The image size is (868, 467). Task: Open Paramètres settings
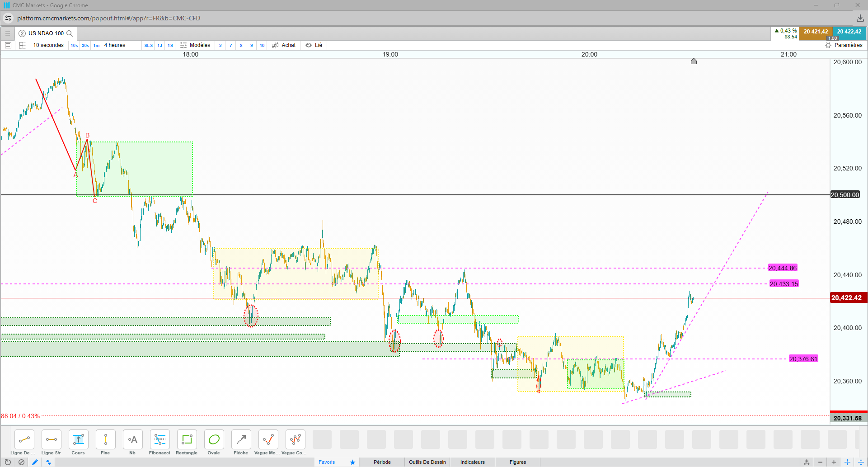(844, 45)
